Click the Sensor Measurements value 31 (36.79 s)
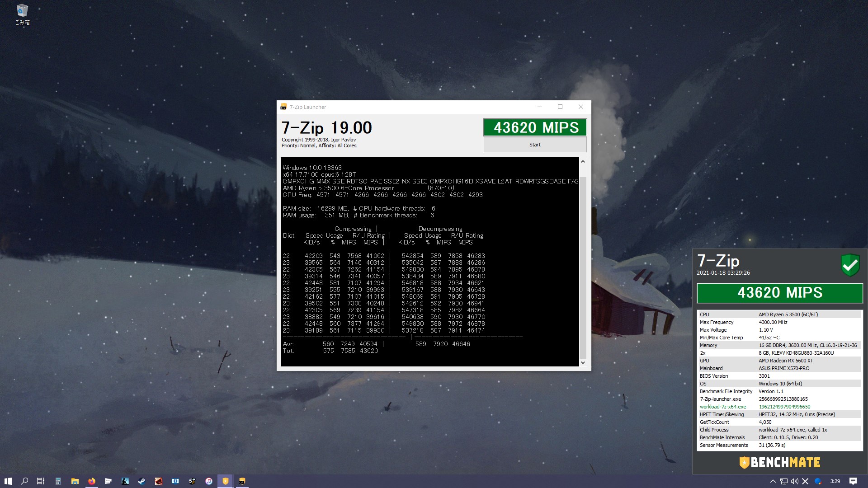Viewport: 868px width, 488px height. (x=772, y=445)
